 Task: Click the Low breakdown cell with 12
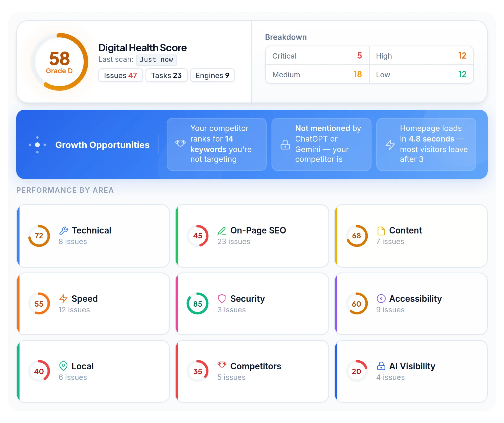click(421, 74)
